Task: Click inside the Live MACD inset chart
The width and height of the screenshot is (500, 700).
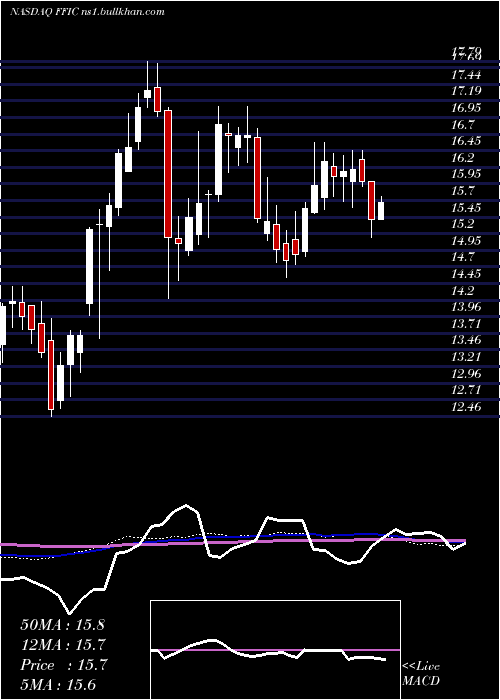Action: click(x=275, y=650)
